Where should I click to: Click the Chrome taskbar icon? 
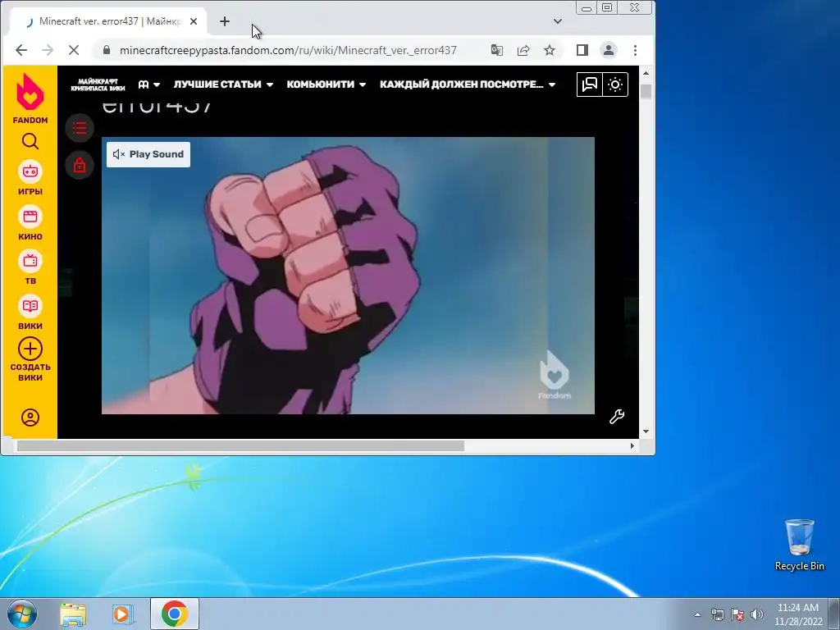click(x=175, y=614)
